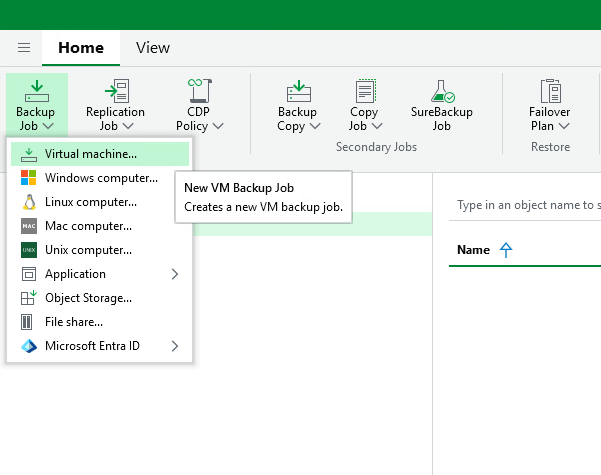Click the MAC badge icon
Screen dimensions: 601x475
coord(29,226)
